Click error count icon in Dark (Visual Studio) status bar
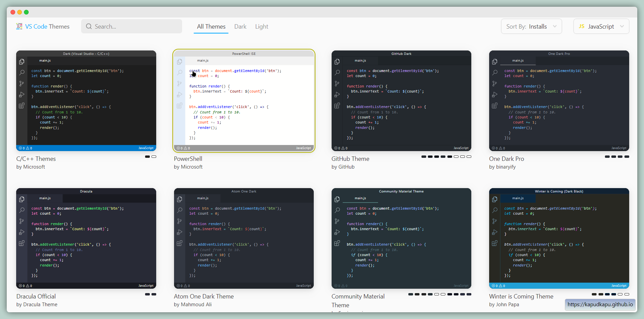The height and width of the screenshot is (319, 644). [20, 148]
